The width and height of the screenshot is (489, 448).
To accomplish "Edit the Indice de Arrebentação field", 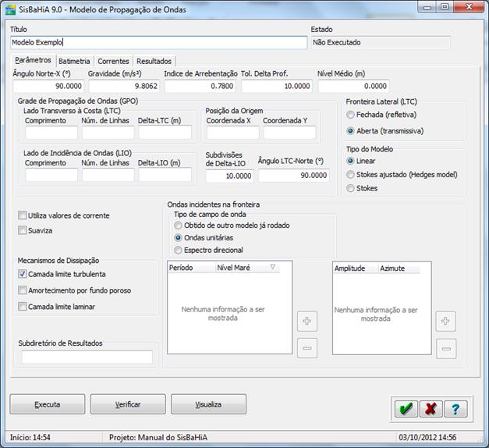I will [x=200, y=86].
